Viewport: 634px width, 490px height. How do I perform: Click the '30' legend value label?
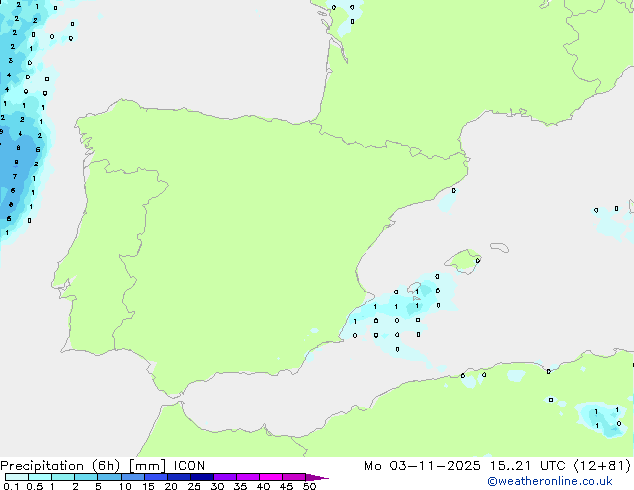click(x=217, y=486)
